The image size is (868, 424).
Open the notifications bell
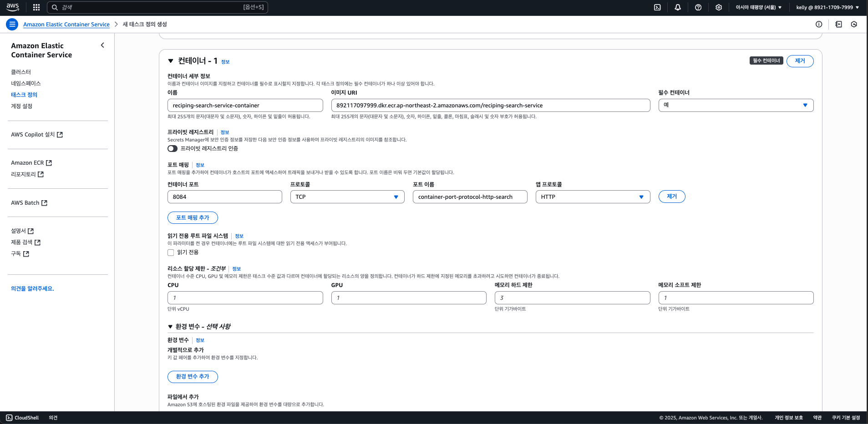coord(678,7)
